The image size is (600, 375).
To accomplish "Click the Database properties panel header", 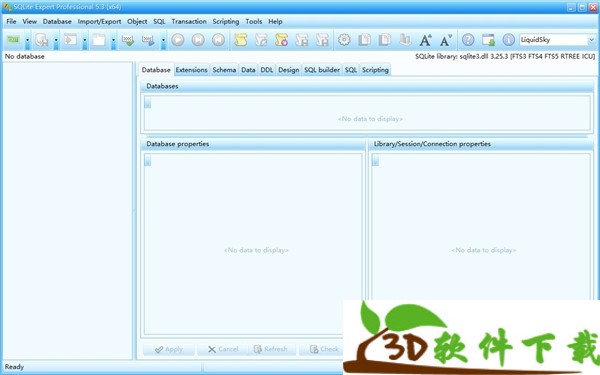I will 253,144.
